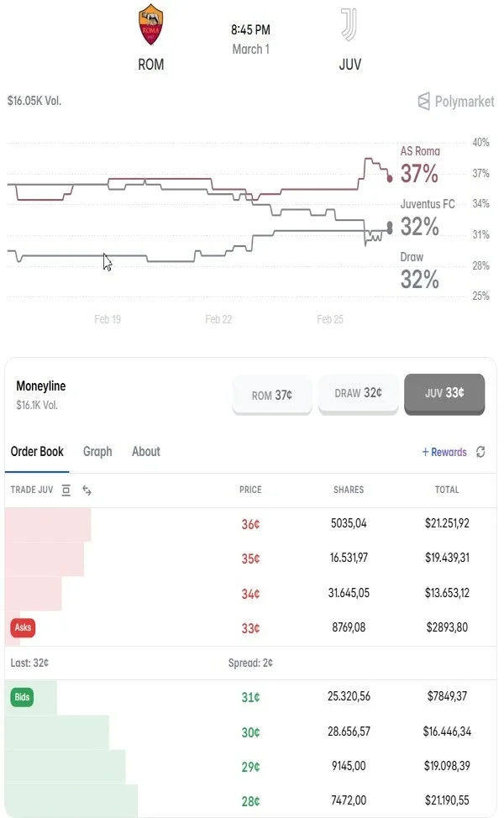Click the order book layout icon
504x818 pixels.
coord(66,490)
